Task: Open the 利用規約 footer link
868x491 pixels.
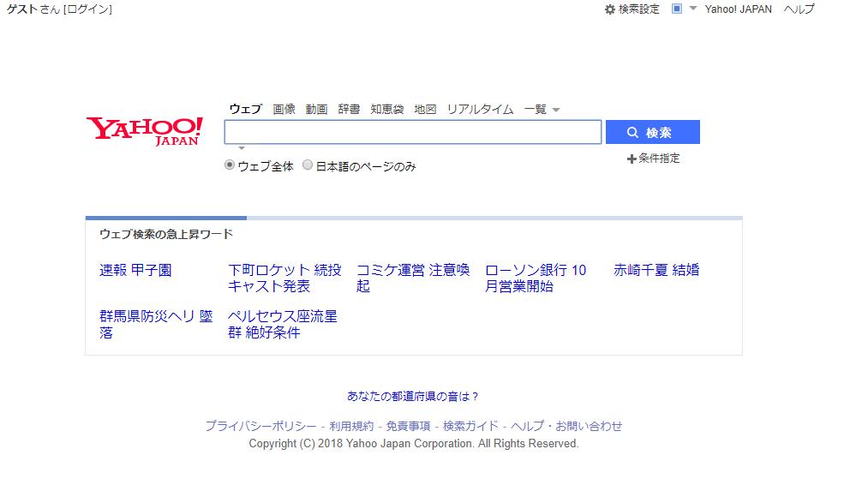Action: (x=351, y=426)
